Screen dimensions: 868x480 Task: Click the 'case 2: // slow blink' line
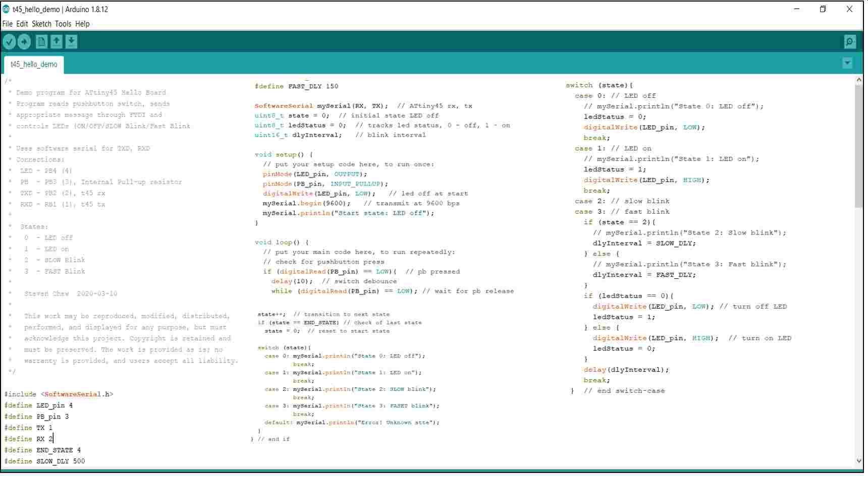[x=622, y=201]
